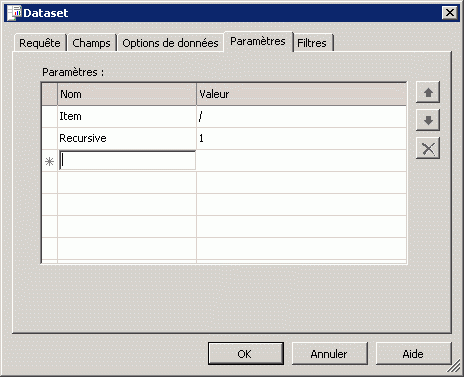Open the Options de données tab

pyautogui.click(x=170, y=43)
